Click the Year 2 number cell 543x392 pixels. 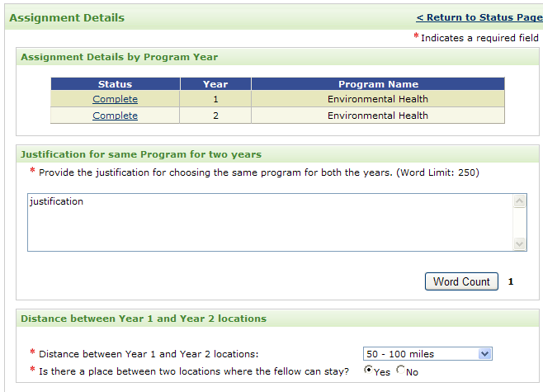(x=215, y=116)
